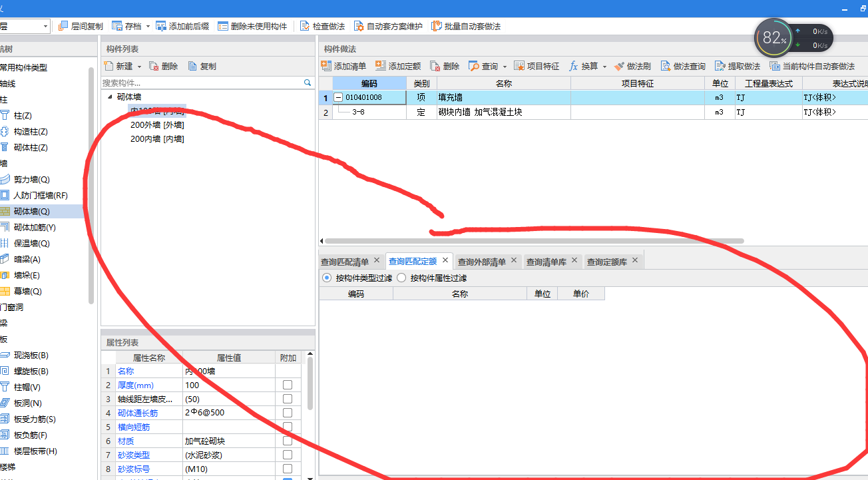The width and height of the screenshot is (868, 480).
Task: Select 砌体加筋(Y) in the tree
Action: (35, 228)
